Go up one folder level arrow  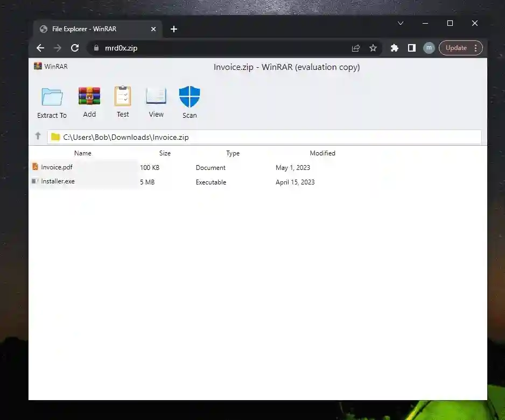[38, 137]
